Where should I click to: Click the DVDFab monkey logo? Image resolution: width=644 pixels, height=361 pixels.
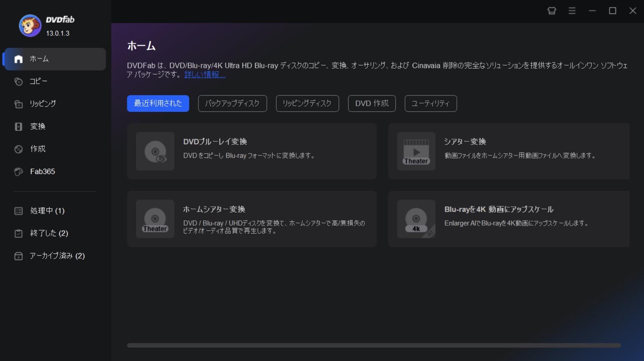coord(30,26)
